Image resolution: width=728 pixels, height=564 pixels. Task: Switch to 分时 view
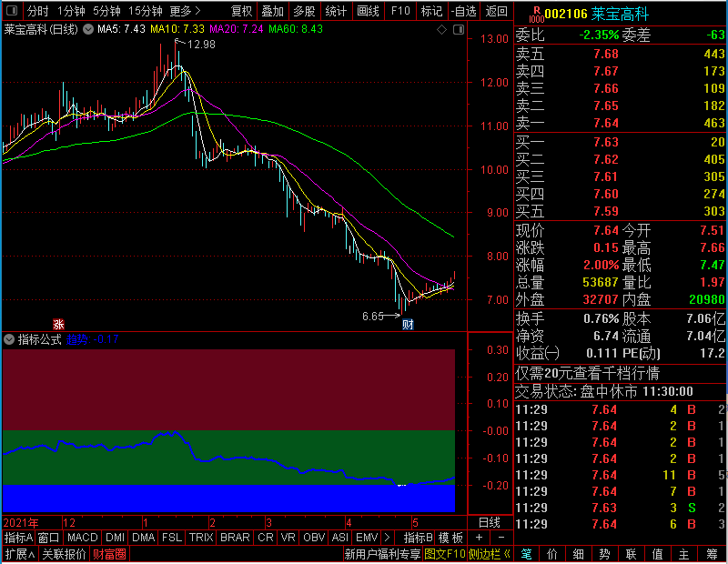coord(37,11)
